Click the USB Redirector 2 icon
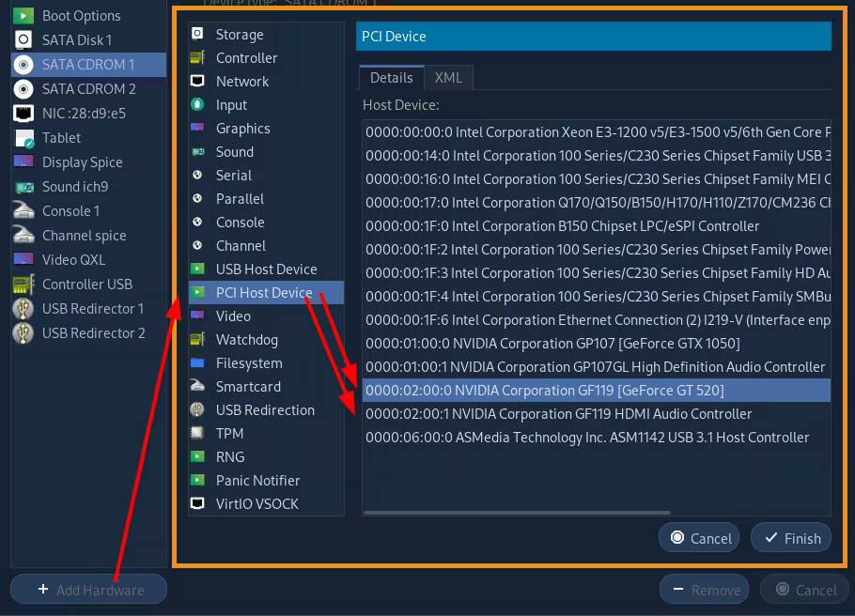This screenshot has height=616, width=855. 23,333
